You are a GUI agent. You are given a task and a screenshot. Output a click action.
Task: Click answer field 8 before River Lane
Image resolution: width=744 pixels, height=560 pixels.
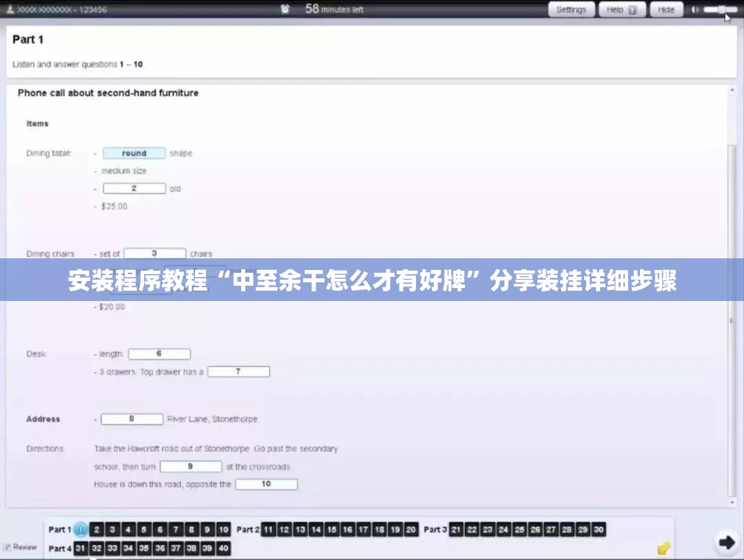(x=132, y=419)
